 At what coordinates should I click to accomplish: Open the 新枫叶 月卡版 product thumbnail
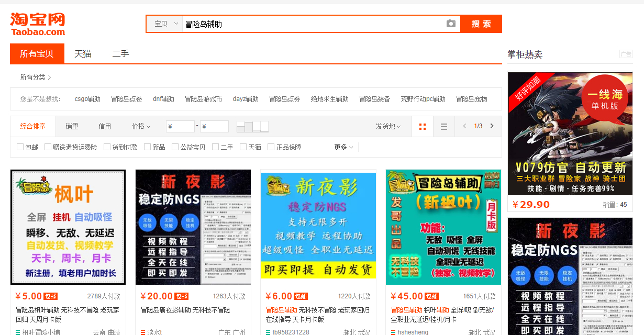point(443,227)
